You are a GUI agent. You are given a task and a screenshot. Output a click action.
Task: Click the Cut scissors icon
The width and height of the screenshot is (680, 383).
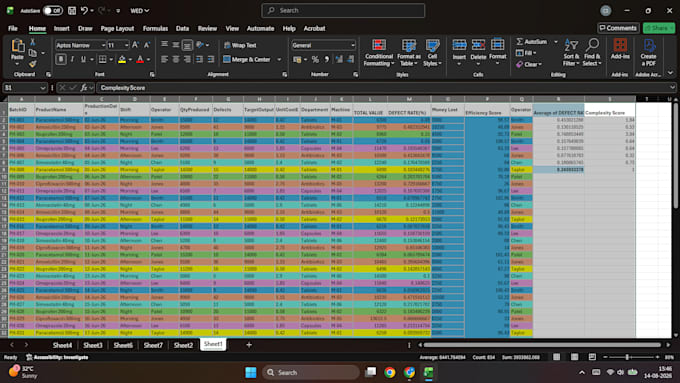click(33, 42)
